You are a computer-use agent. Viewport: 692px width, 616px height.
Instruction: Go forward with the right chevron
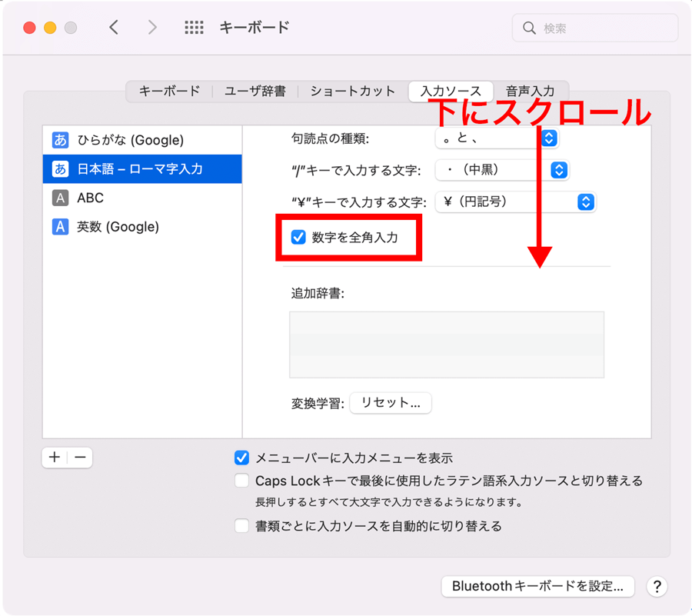152,28
